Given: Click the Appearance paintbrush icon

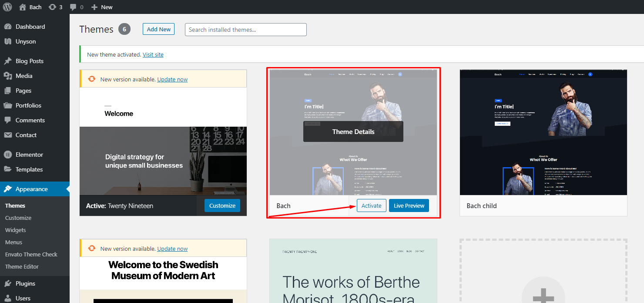Looking at the screenshot, I should (x=8, y=189).
